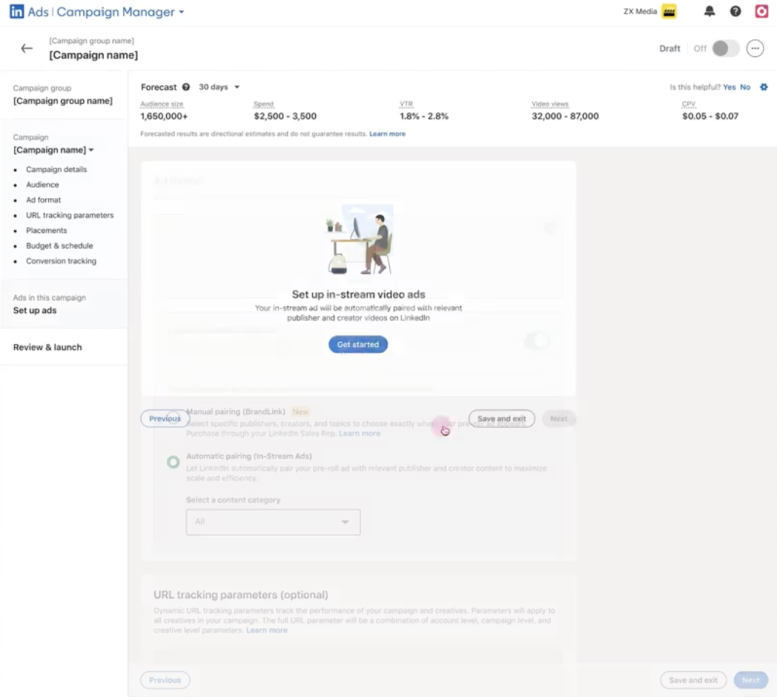Click the Spend metric label
Viewport: 777px width, 700px height.
click(263, 104)
